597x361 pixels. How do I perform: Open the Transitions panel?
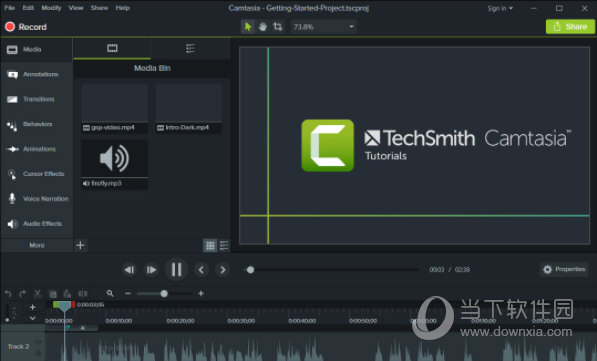click(37, 99)
